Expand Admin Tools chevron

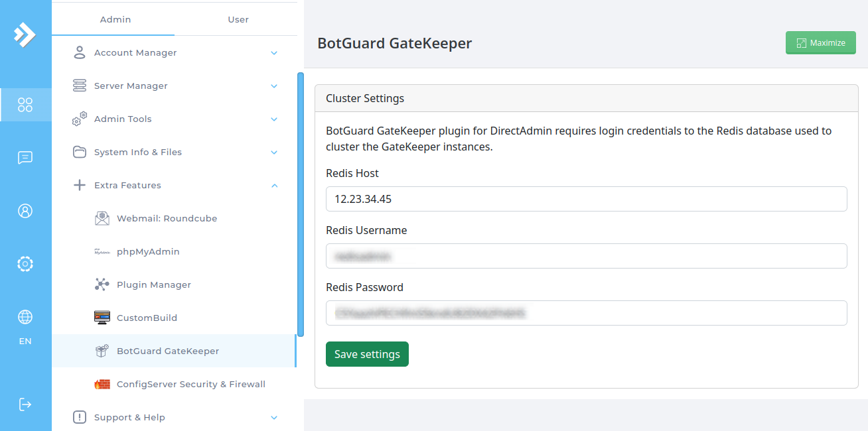pos(274,119)
